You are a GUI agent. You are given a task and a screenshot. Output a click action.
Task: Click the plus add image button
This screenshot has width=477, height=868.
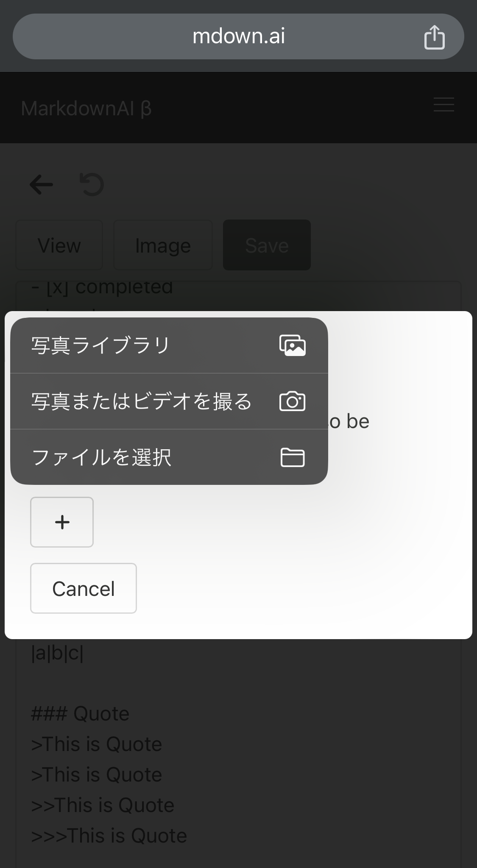point(62,522)
